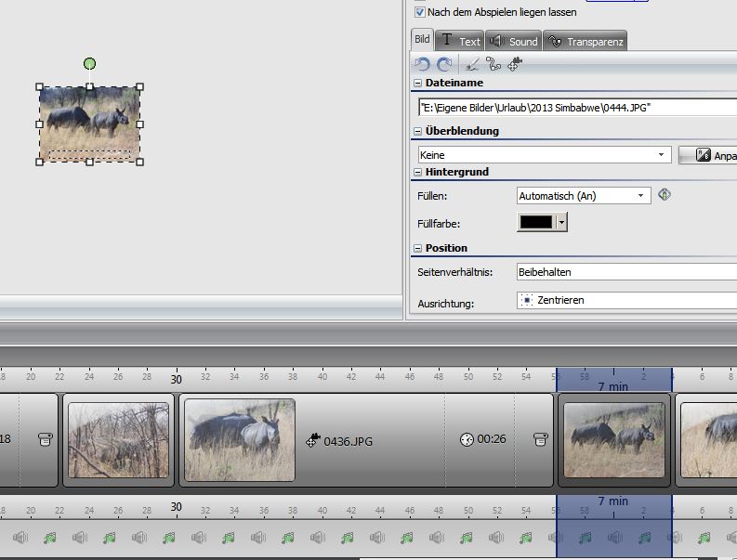This screenshot has height=560, width=737.
Task: Click the clock icon beside 00:26
Action: [x=467, y=439]
